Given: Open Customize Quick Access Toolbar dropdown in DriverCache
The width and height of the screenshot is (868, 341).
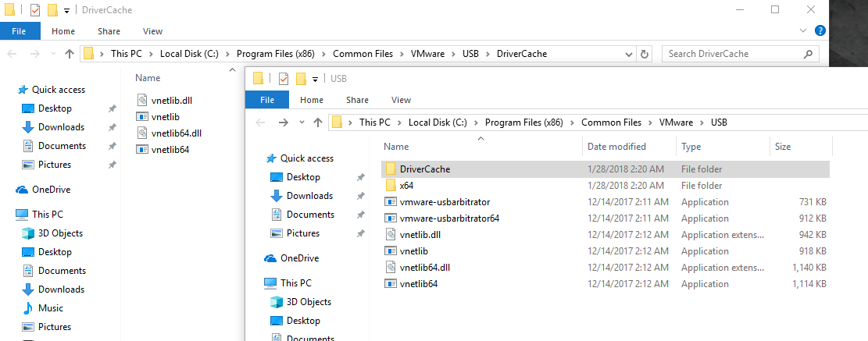Looking at the screenshot, I should (67, 10).
